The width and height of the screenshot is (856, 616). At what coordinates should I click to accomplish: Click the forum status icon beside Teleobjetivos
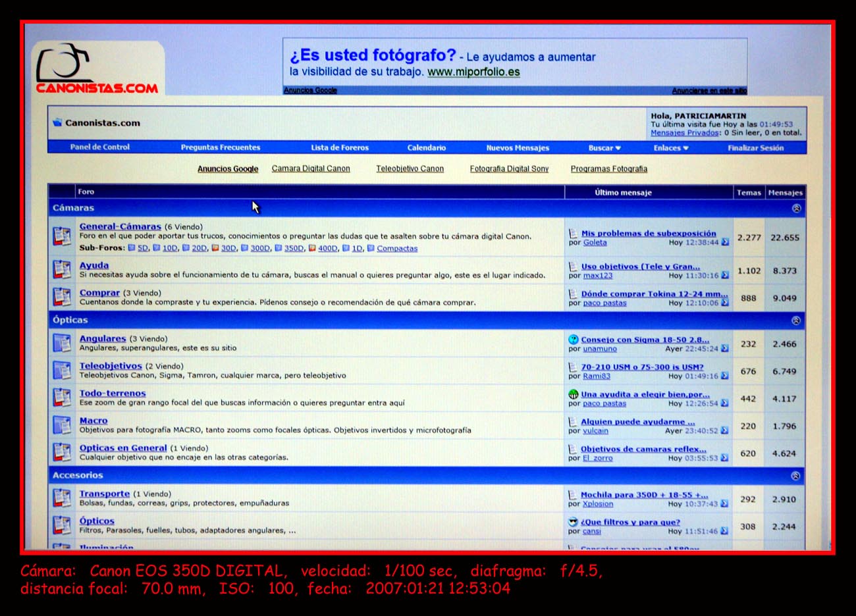pos(62,371)
